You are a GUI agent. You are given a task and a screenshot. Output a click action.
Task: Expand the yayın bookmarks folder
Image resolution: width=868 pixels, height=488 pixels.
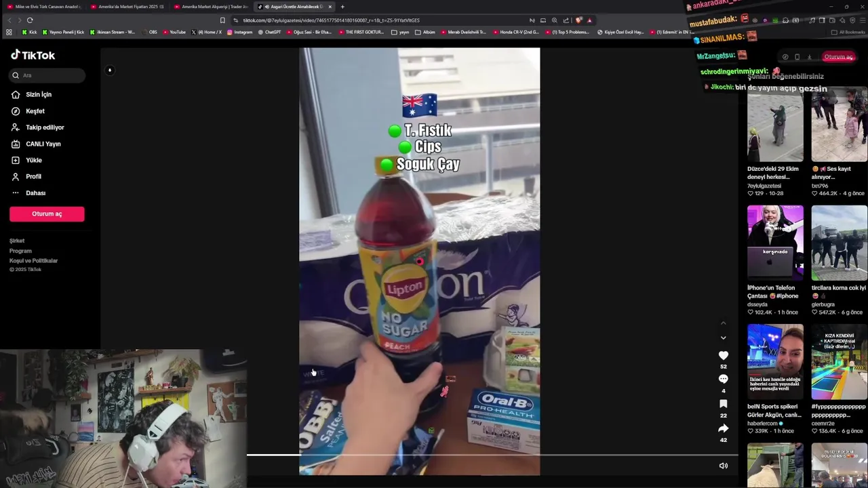tap(401, 32)
